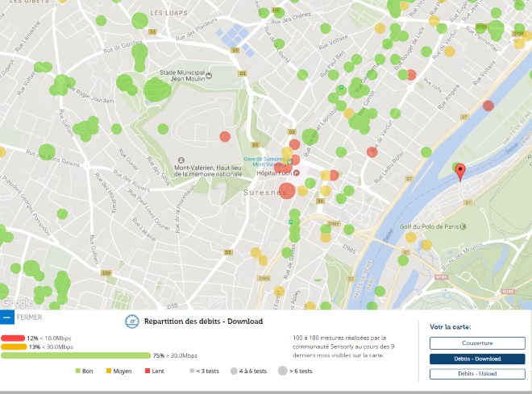Click the Stade Municipal Jean Moulin place icon
Screen dimensions: 532x394
[209, 76]
